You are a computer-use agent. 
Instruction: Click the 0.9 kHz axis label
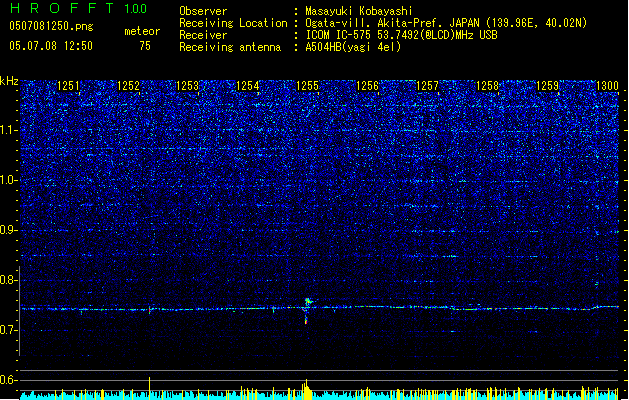(x=9, y=230)
